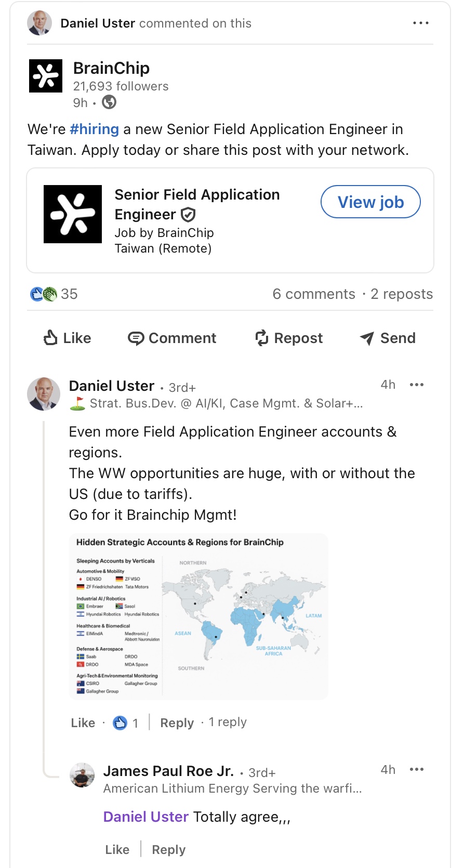
Task: Like Daniel Uster's comment
Action: coord(83,723)
